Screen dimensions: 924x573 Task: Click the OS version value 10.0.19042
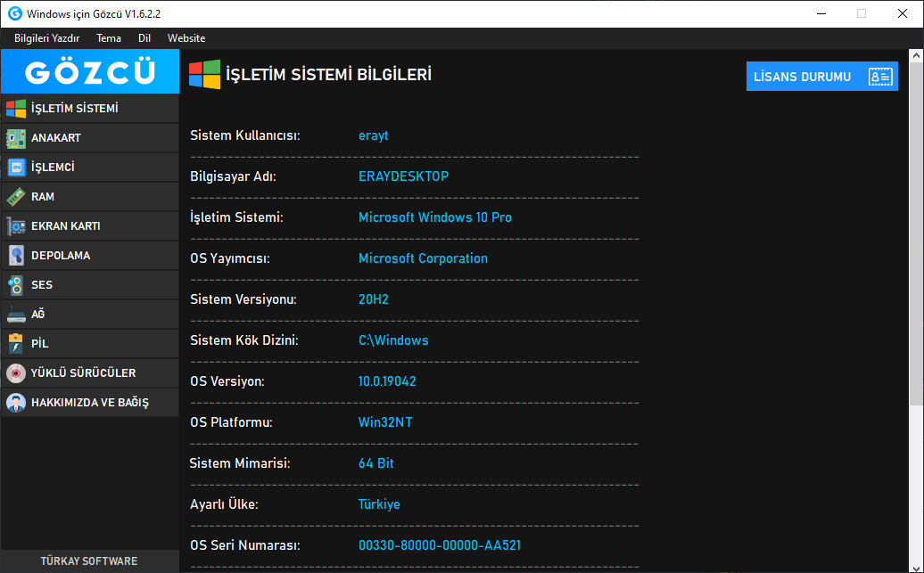[387, 381]
